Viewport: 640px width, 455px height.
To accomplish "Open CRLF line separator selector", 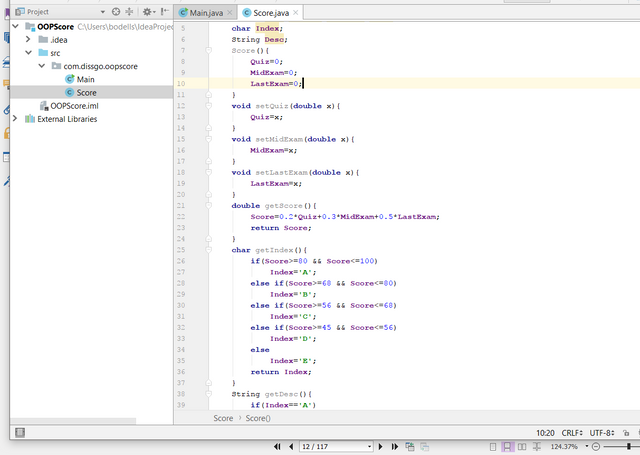I will pos(573,433).
